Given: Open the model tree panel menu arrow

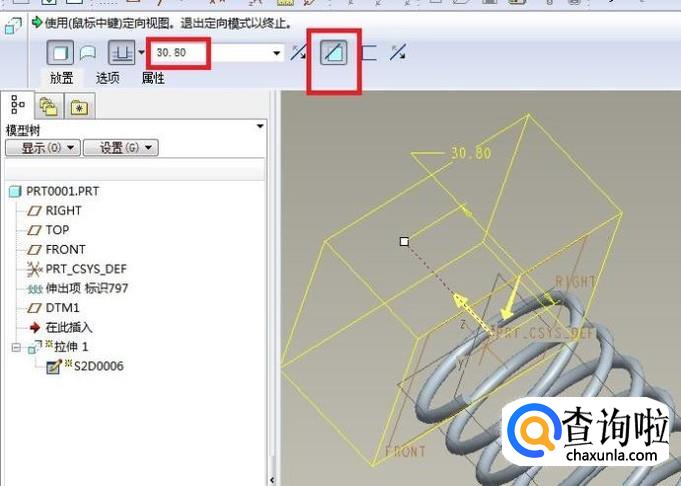Looking at the screenshot, I should [260, 126].
